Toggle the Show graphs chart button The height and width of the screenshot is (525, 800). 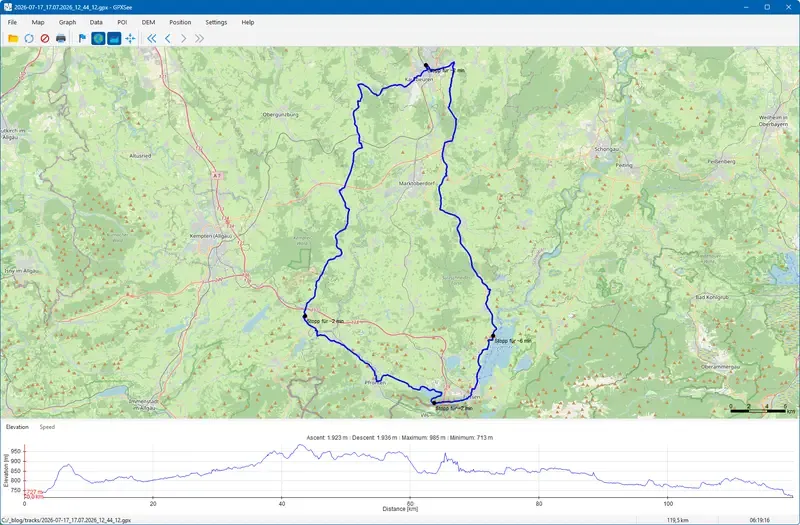click(x=114, y=38)
